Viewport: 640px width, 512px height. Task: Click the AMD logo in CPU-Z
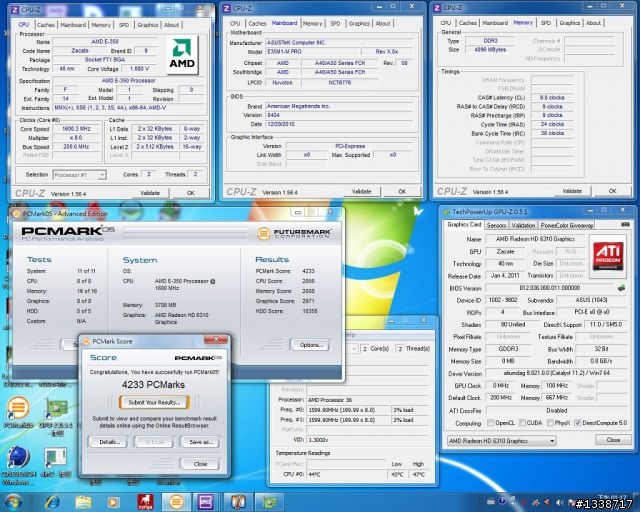[x=182, y=55]
